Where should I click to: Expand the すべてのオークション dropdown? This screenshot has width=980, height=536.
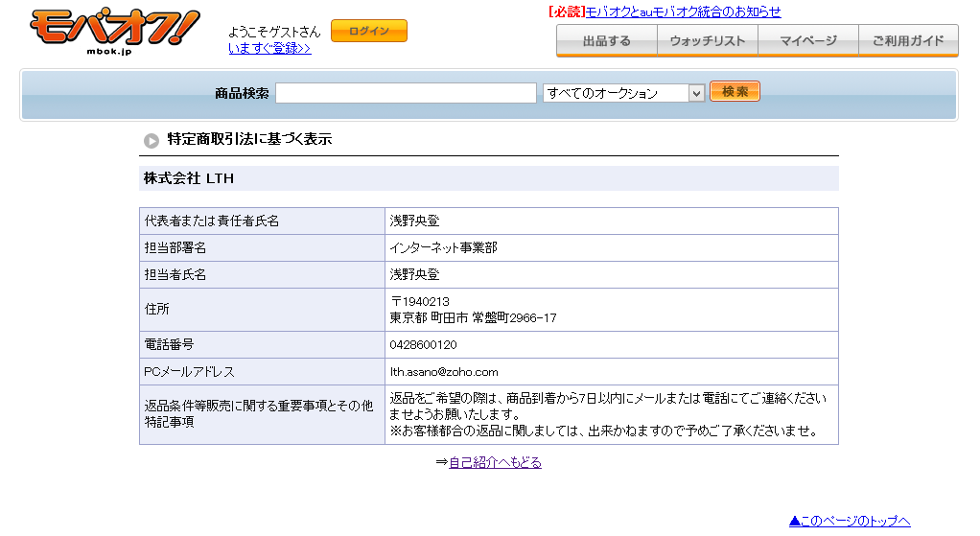623,93
